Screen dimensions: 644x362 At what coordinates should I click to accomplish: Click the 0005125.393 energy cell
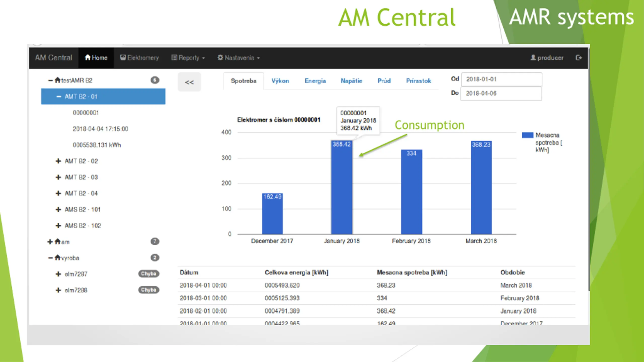point(282,298)
